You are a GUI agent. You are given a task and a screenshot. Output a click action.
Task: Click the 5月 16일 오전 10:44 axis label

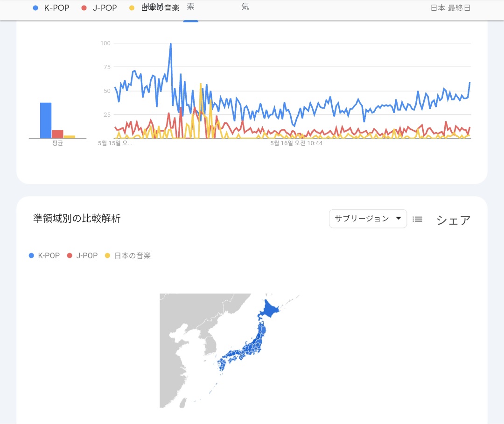(296, 143)
